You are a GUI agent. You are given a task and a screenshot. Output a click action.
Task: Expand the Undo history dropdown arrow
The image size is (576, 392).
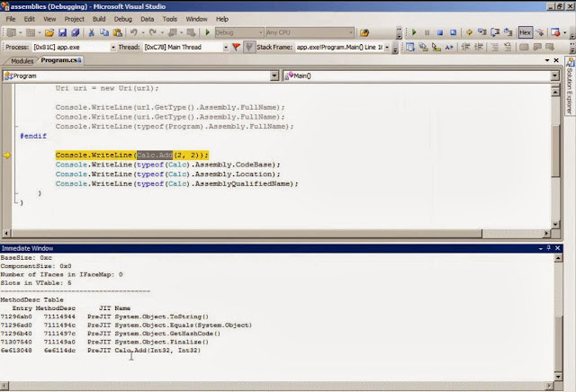point(143,32)
